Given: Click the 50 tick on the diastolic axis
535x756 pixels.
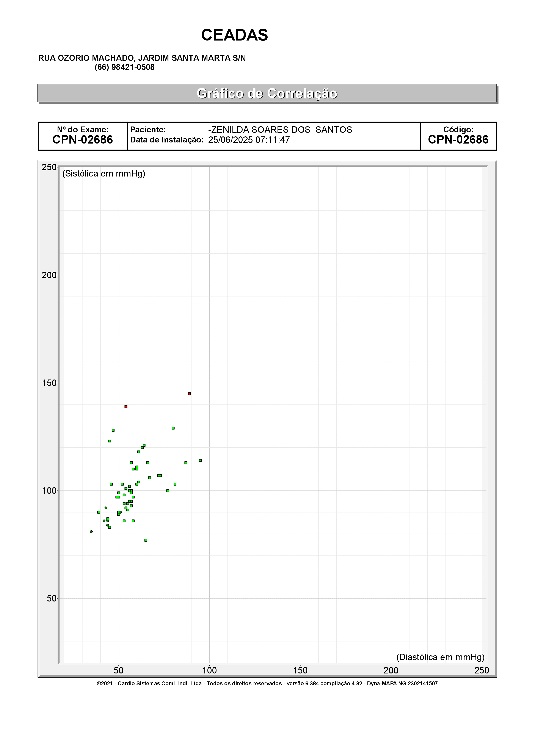Looking at the screenshot, I should tap(119, 670).
